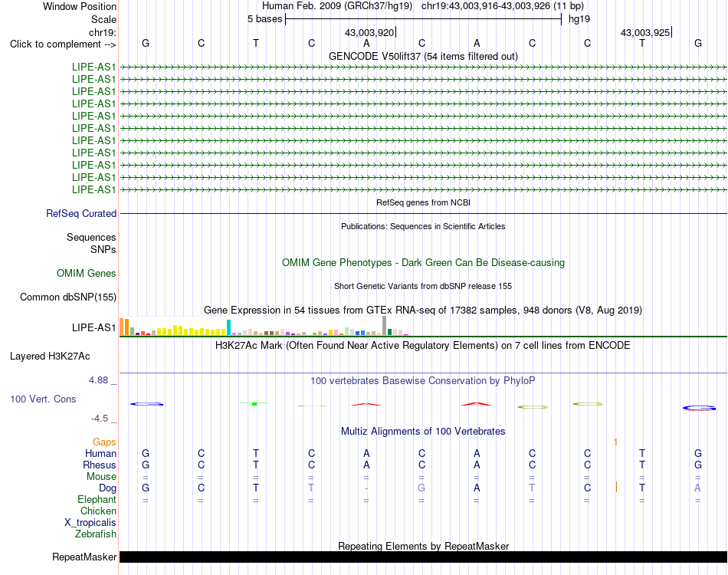Click the Common dbSNP(155) track label
Image resolution: width=728 pixels, height=575 pixels.
68,297
